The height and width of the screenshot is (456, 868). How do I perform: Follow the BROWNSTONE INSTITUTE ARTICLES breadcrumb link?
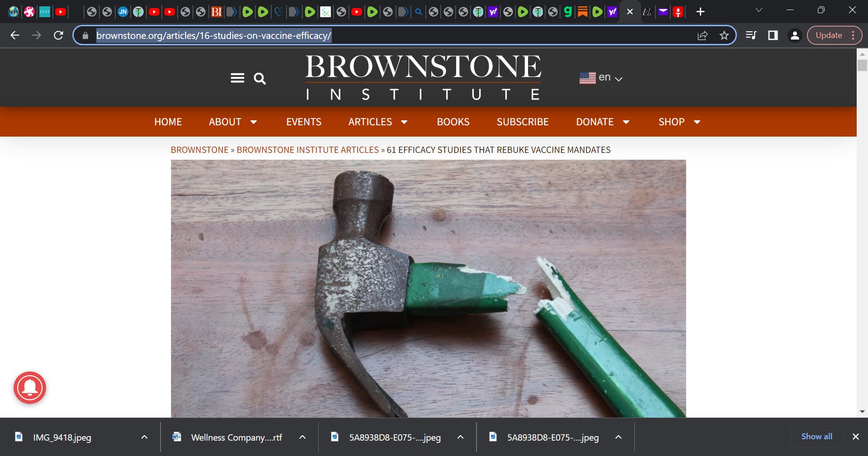(308, 150)
